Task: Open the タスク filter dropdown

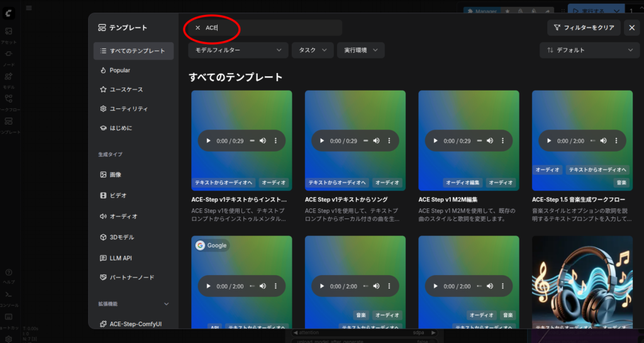Action: tap(312, 50)
